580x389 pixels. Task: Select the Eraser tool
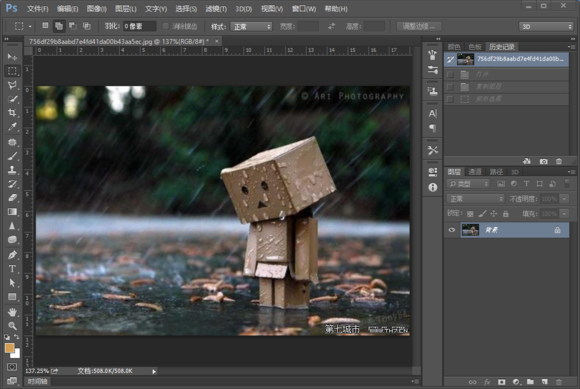click(12, 198)
